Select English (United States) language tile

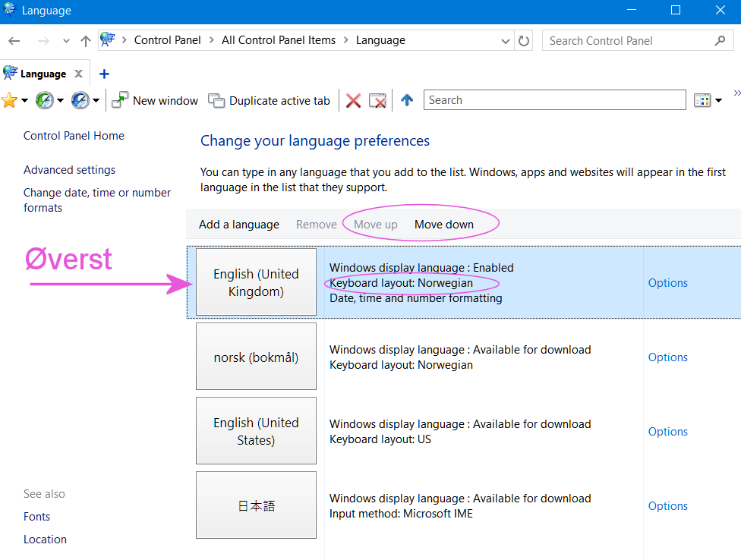[256, 431]
